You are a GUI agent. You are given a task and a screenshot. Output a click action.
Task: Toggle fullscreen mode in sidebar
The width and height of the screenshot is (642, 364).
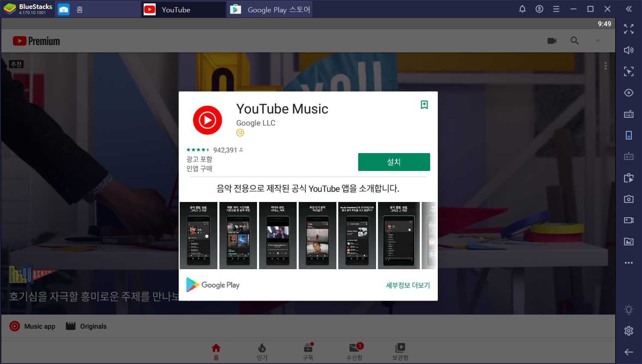[629, 29]
